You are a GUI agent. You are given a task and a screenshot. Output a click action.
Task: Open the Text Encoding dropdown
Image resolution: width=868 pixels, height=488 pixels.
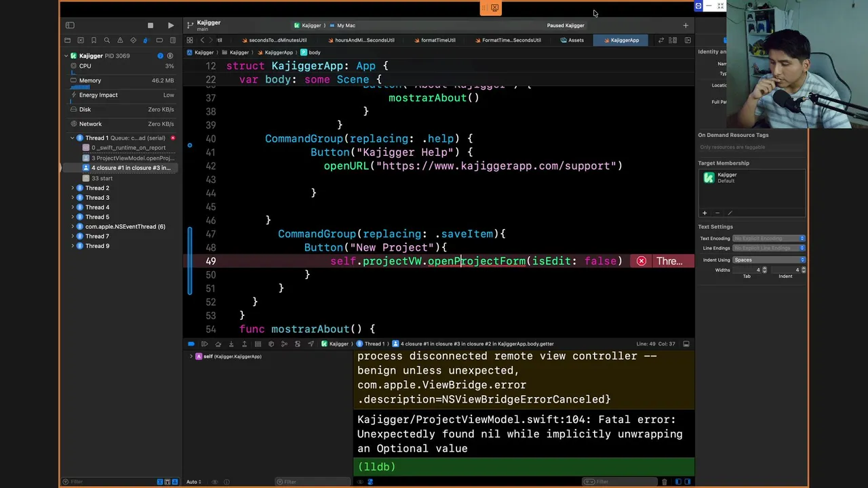point(768,239)
